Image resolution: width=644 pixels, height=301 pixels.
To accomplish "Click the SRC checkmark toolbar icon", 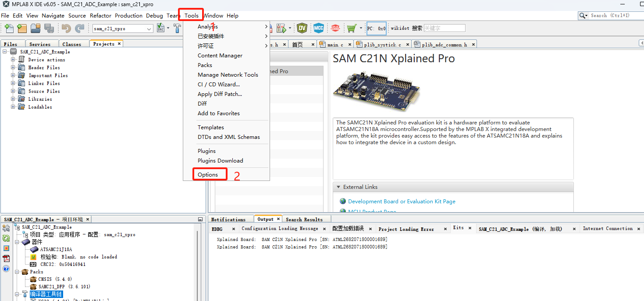I will click(x=160, y=28).
